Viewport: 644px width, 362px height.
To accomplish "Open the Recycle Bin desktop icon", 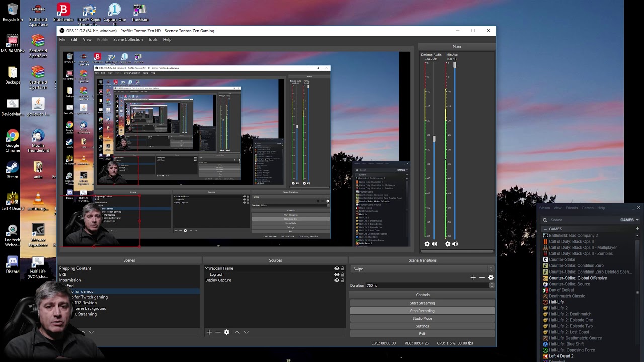I will coord(13,13).
